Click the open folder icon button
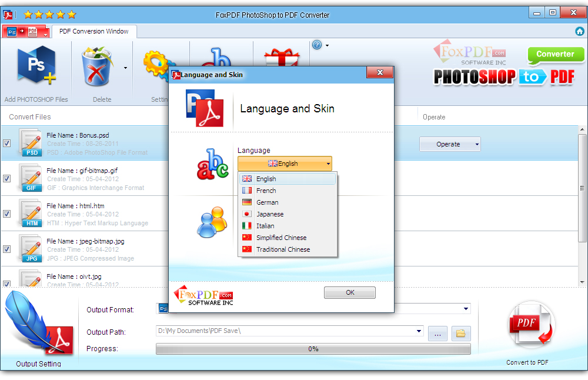The height and width of the screenshot is (380, 588). coord(461,334)
